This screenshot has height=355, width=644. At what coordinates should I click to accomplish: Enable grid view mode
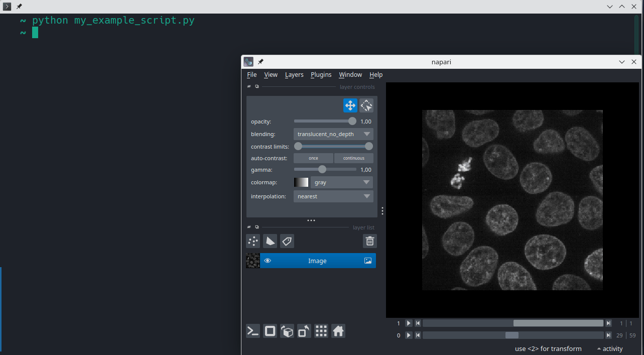321,331
